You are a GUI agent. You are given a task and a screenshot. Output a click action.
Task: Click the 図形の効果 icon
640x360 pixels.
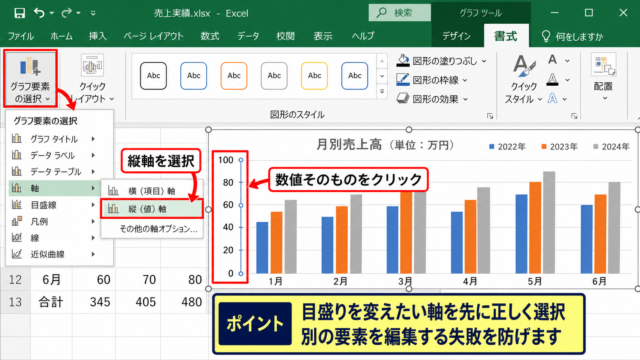tap(403, 98)
